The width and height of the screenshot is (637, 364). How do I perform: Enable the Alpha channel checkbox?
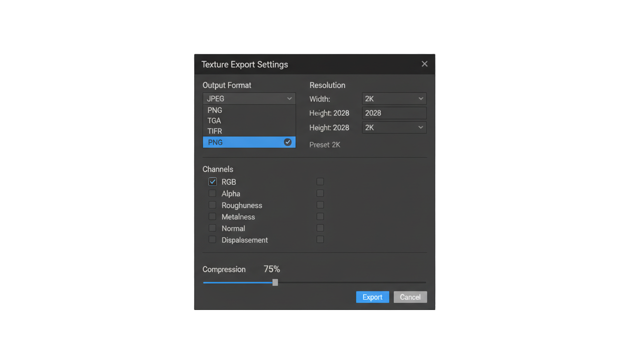click(212, 193)
